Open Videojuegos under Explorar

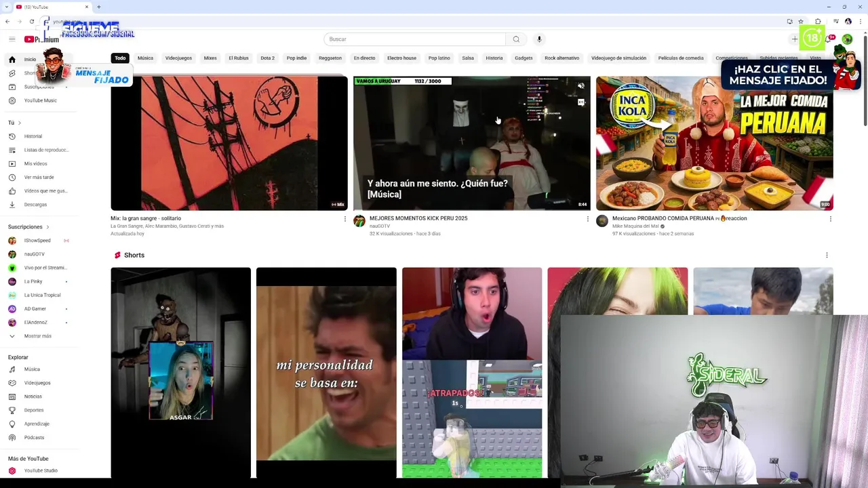pyautogui.click(x=37, y=383)
